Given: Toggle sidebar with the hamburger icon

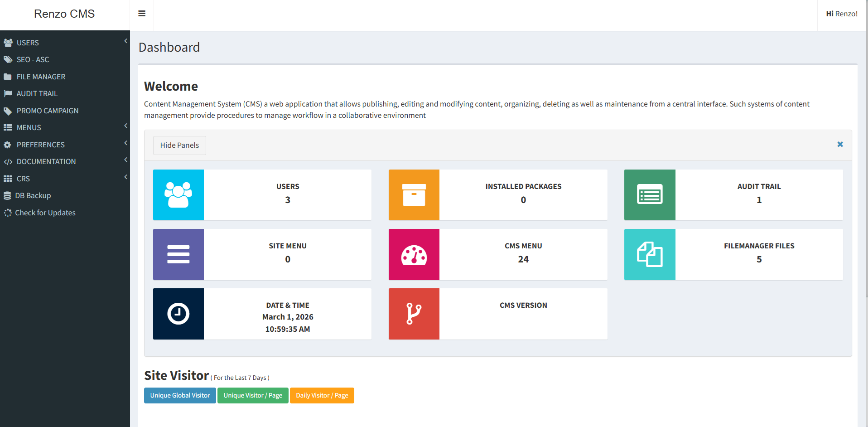Looking at the screenshot, I should tap(142, 14).
